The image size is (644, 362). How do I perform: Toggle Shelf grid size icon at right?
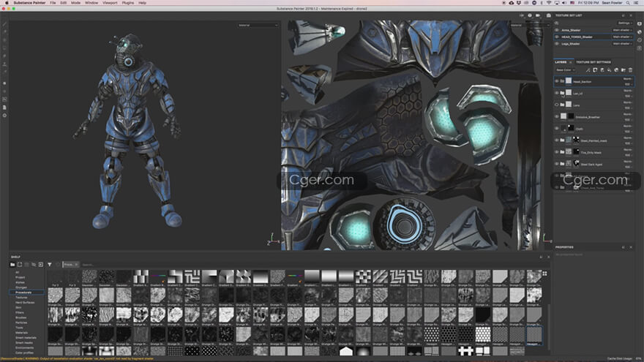coord(544,274)
